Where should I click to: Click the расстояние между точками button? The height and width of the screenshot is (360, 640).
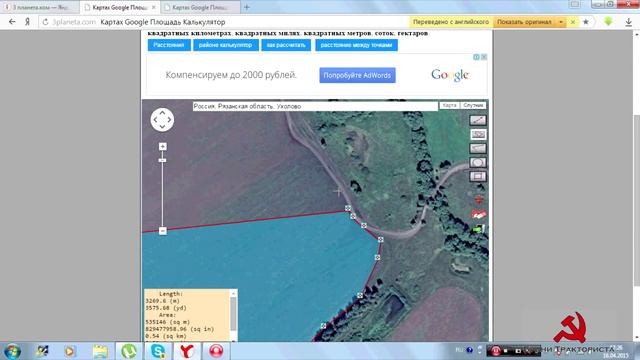(356, 45)
